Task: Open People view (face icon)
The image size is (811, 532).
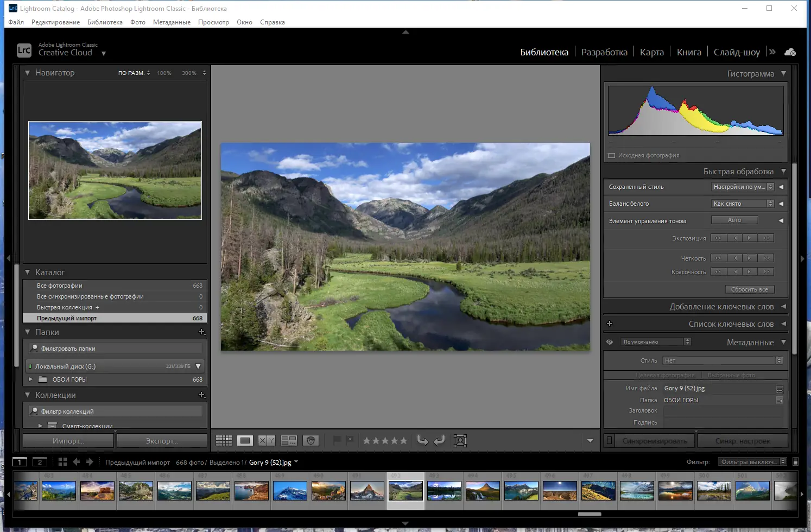Action: [311, 440]
